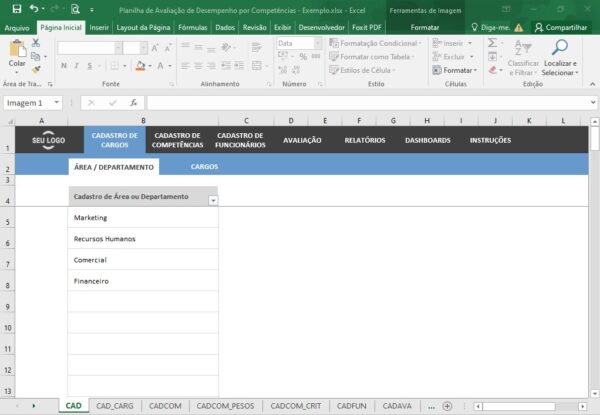Open the font name combo box

(90, 48)
